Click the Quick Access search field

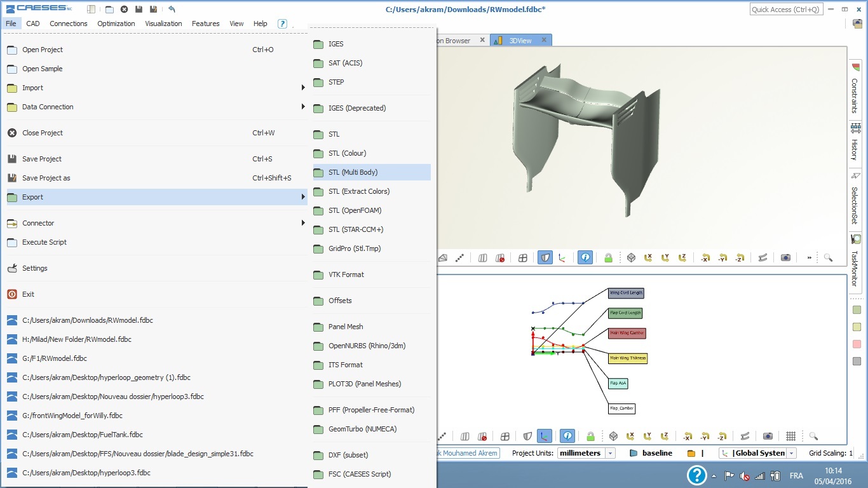point(786,10)
